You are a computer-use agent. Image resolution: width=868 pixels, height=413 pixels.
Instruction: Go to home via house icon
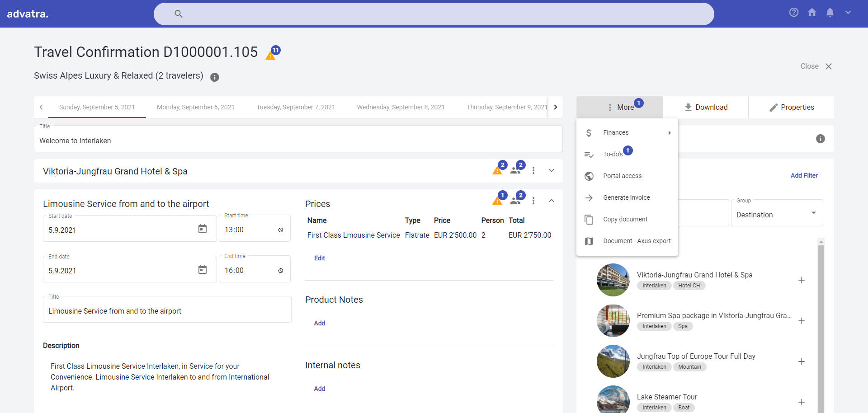(812, 13)
